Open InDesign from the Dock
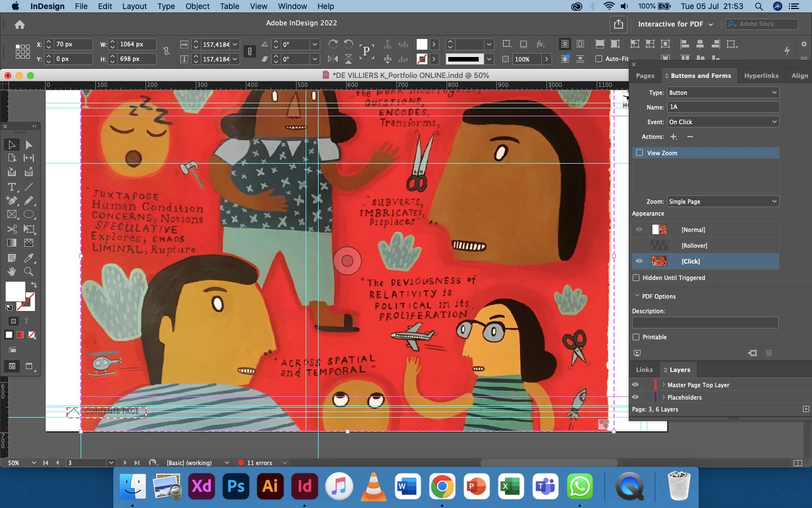This screenshot has width=812, height=508. pos(304,486)
